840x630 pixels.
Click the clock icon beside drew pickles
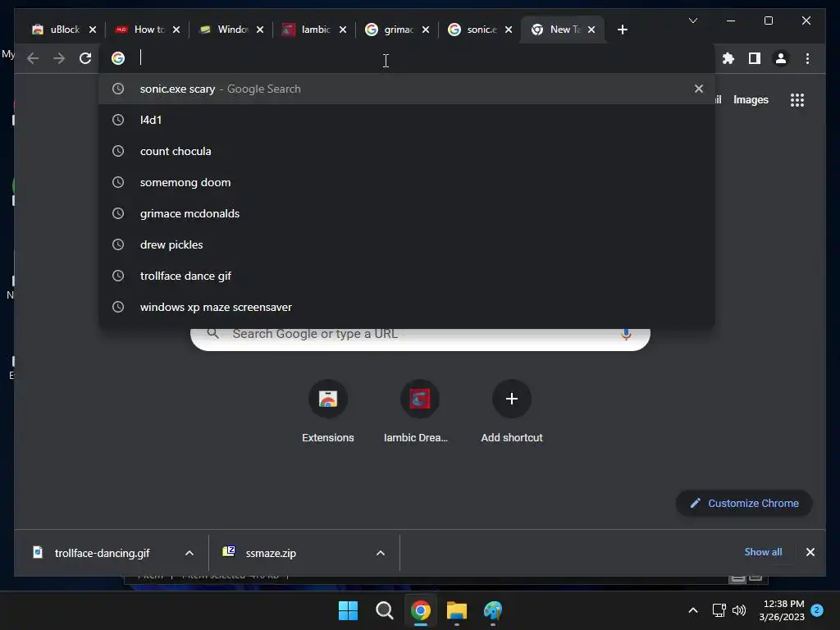[118, 244]
